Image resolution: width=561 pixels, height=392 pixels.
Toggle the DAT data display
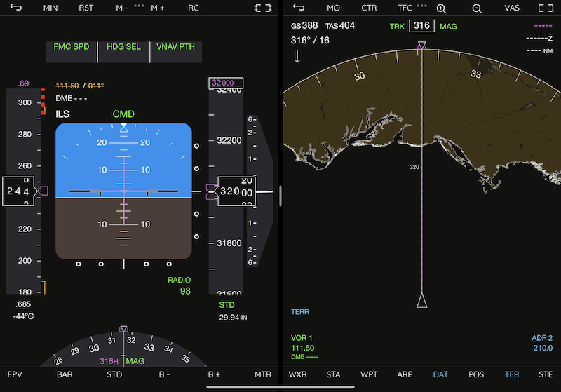(x=440, y=374)
